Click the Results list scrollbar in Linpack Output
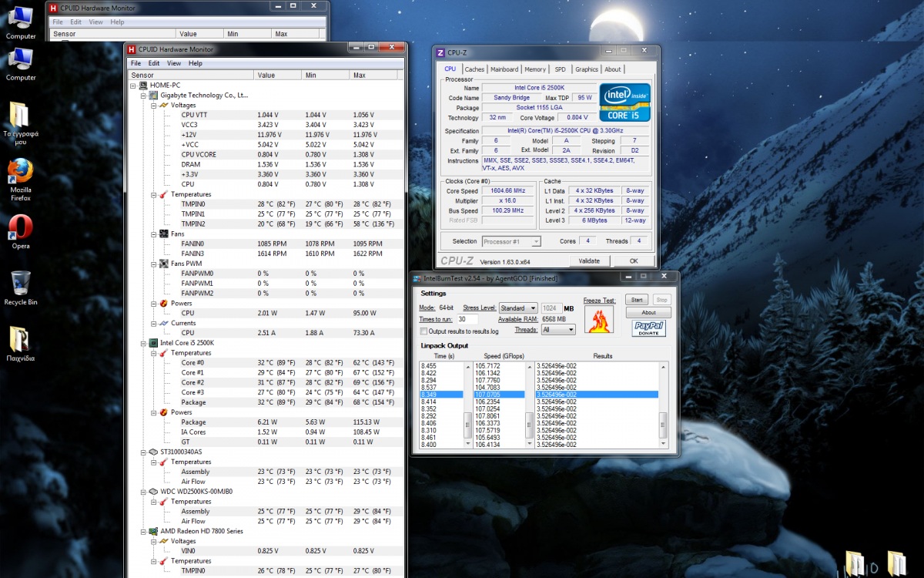The image size is (924, 578). 664,405
